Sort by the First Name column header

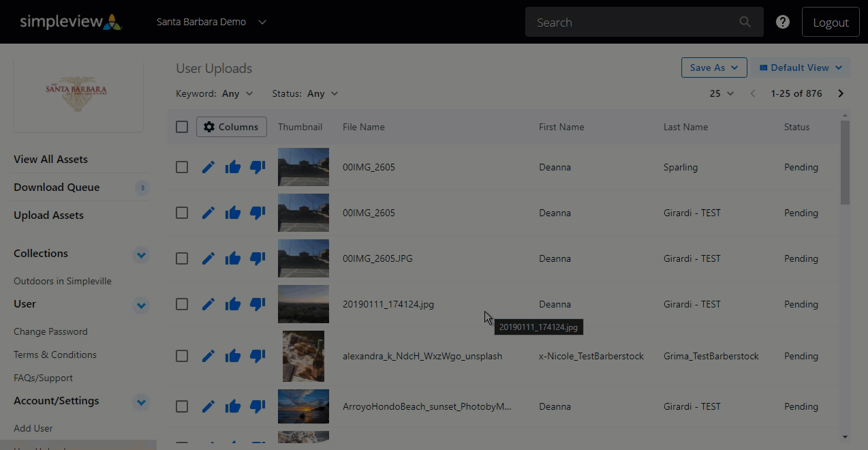(561, 127)
